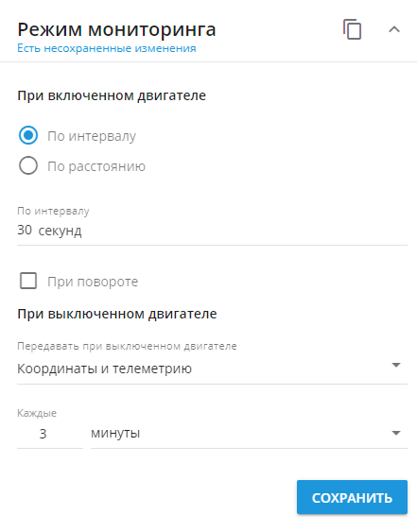Click the Каждые number field showing 3
This screenshot has height=532, width=417.
click(x=50, y=434)
